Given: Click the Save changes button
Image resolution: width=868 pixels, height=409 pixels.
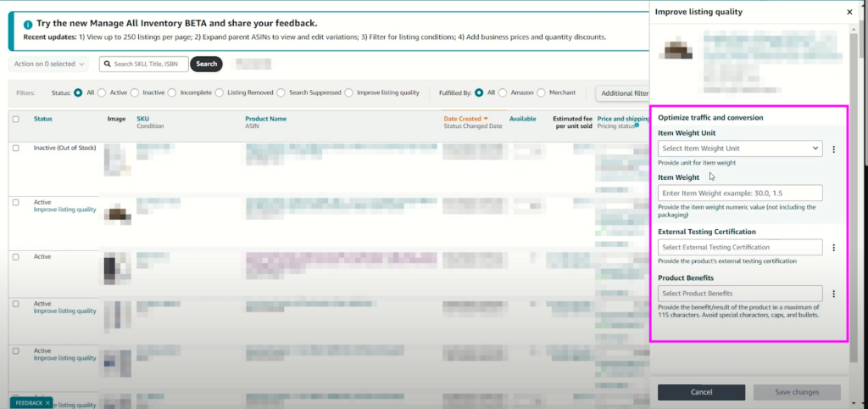Looking at the screenshot, I should (797, 392).
